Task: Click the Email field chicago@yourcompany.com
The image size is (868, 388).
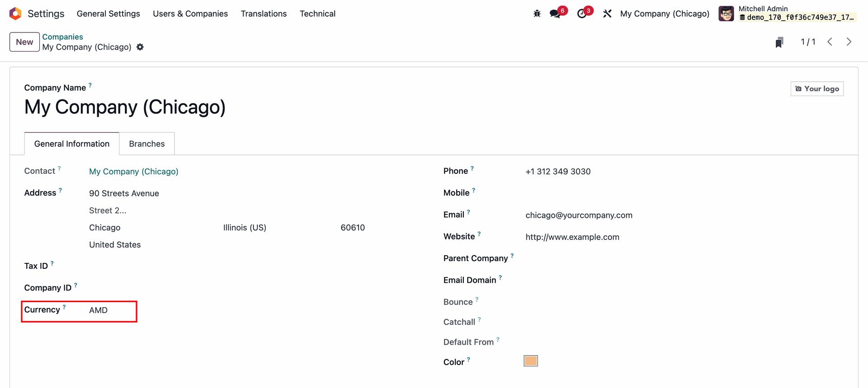Action: tap(579, 215)
